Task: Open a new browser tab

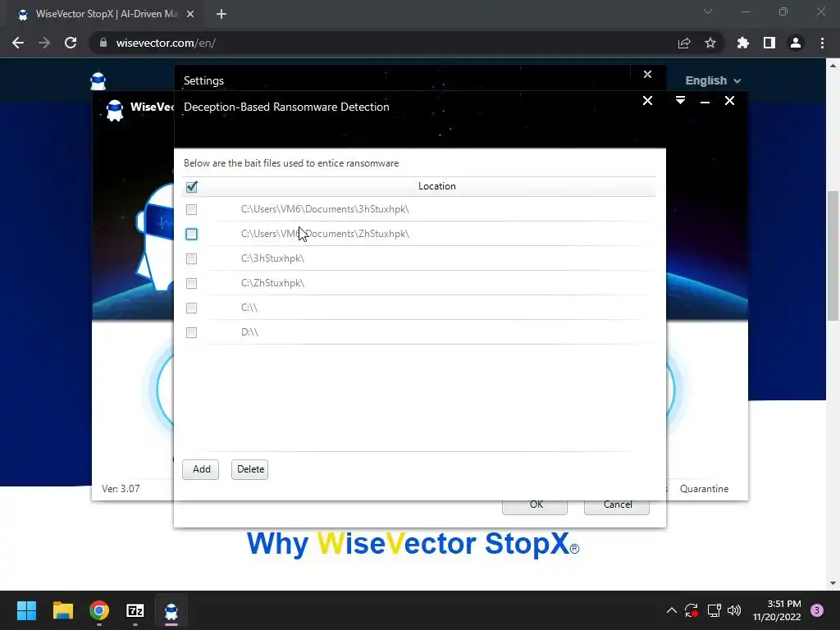Action: pos(221,15)
